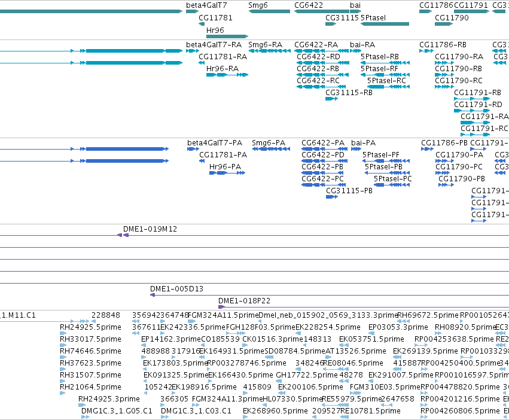Open the Smg6-RA transcript
The image size is (509, 420).
click(269, 51)
